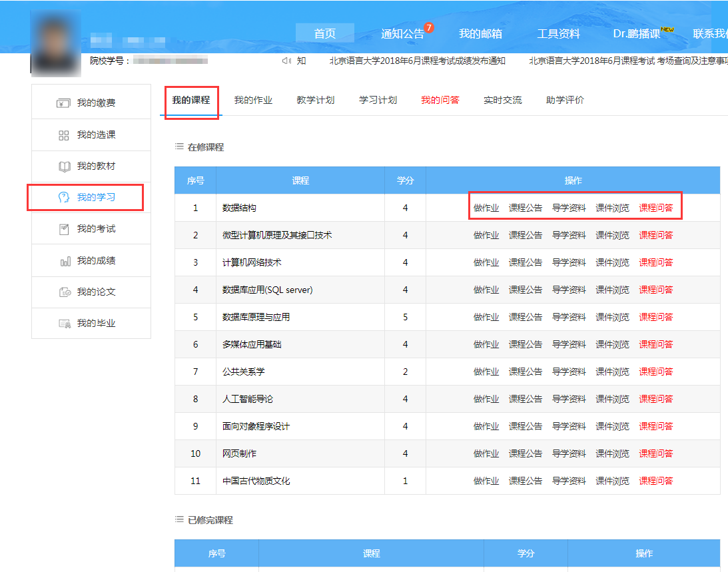The image size is (728, 572).
Task: Open 导学资料 for 计算机网络技术
Action: pos(569,262)
